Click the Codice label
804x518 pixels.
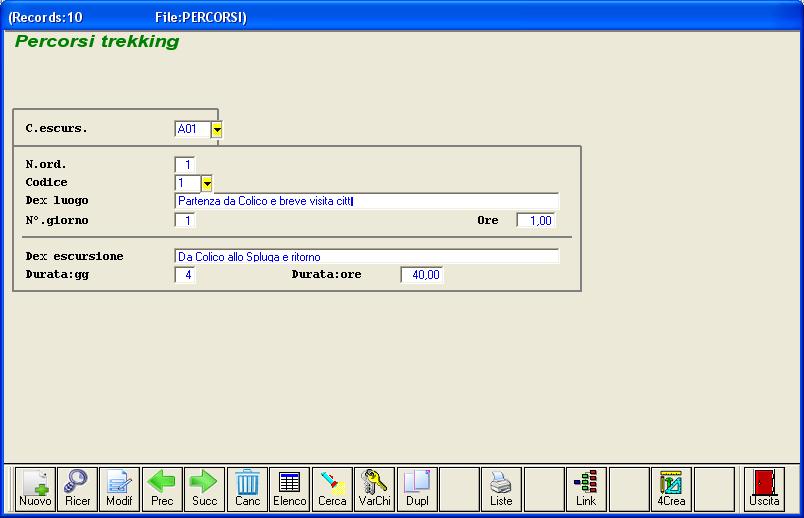(46, 182)
